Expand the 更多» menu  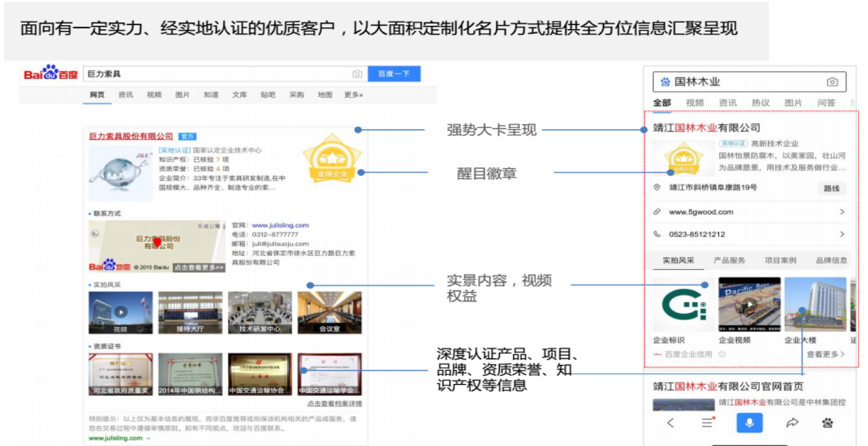353,95
